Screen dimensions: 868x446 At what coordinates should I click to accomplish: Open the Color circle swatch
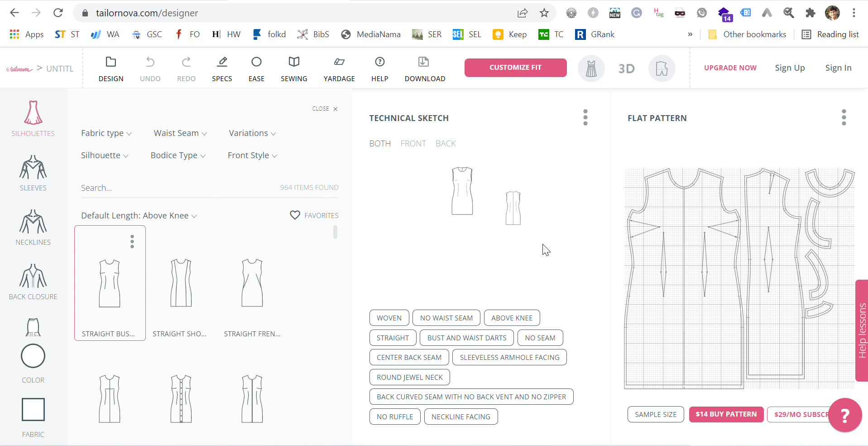[x=33, y=356]
